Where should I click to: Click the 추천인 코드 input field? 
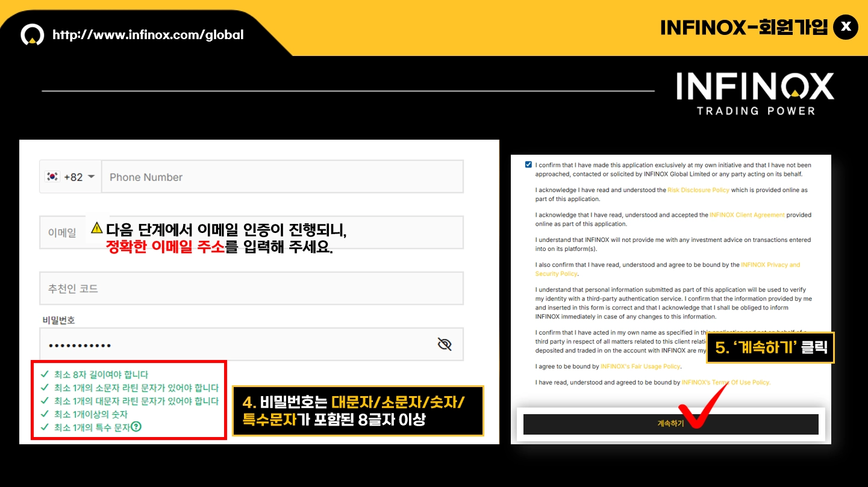[x=251, y=288]
